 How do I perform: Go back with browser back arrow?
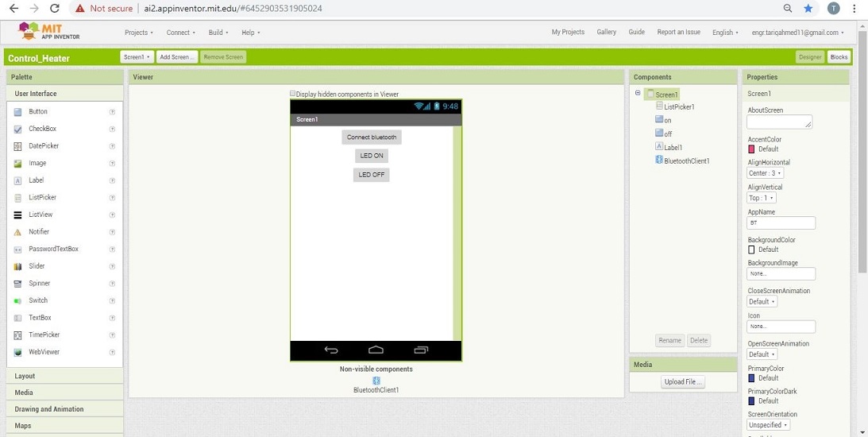(14, 8)
